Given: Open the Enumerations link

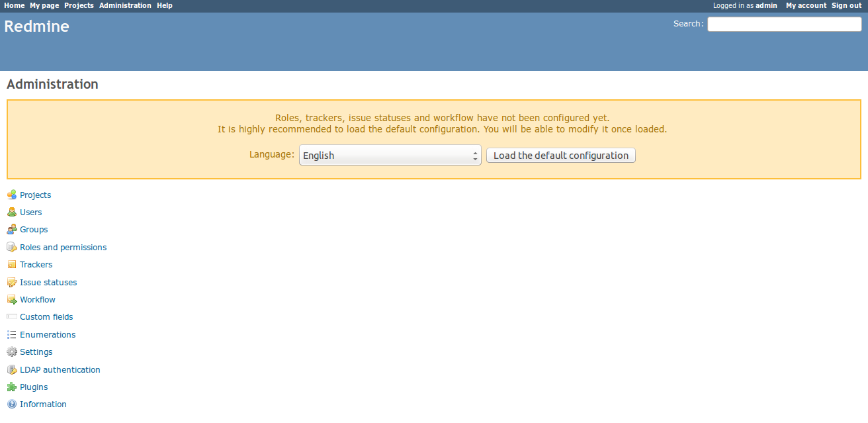Looking at the screenshot, I should tap(48, 334).
